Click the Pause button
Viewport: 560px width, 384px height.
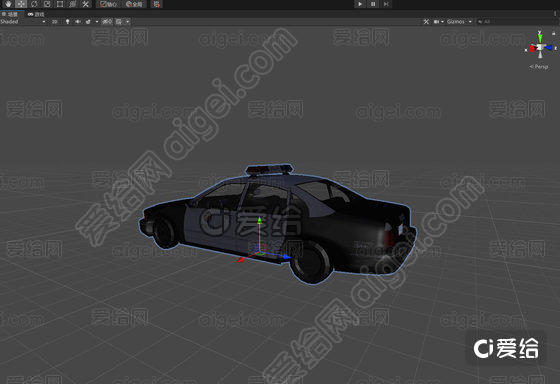coord(373,4)
